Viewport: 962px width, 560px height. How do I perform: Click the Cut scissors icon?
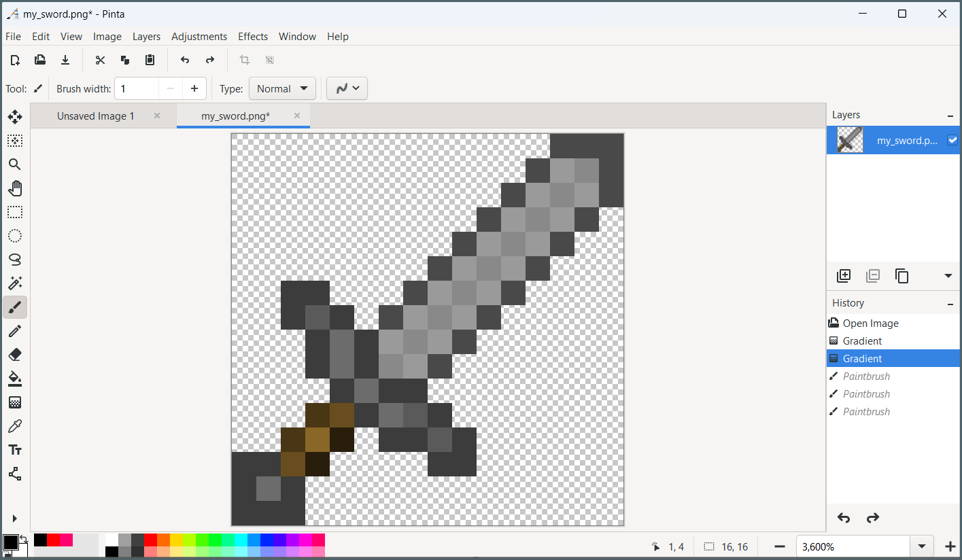[100, 60]
